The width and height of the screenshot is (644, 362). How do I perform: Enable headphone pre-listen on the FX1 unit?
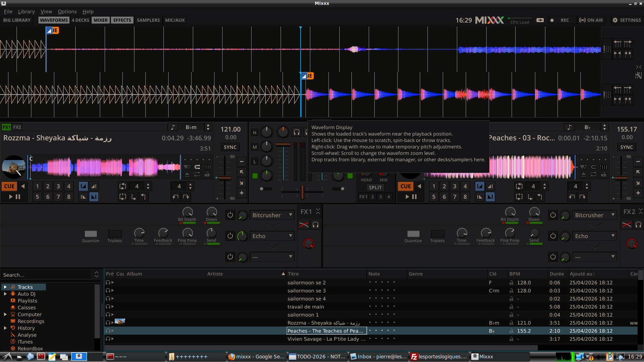(x=316, y=225)
